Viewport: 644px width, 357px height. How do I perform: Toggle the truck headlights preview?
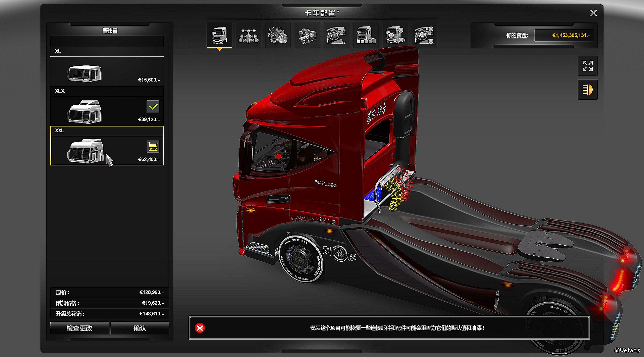pyautogui.click(x=588, y=90)
